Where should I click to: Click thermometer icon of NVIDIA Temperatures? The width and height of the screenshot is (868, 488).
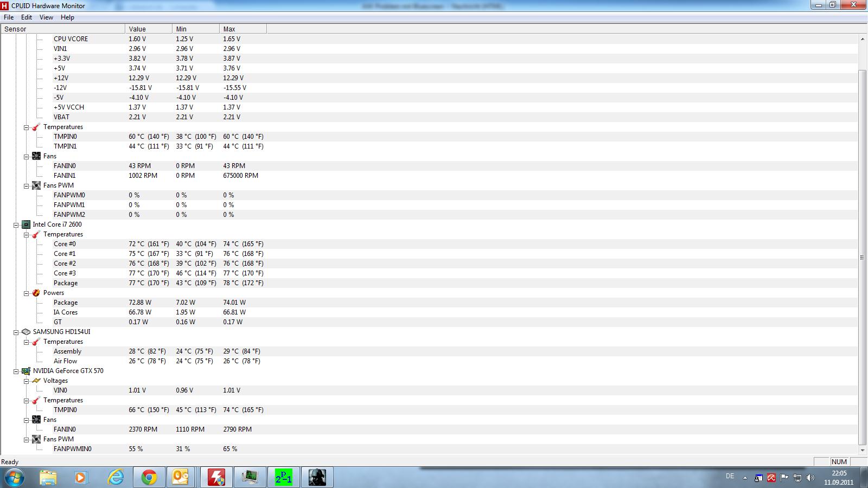[36, 400]
